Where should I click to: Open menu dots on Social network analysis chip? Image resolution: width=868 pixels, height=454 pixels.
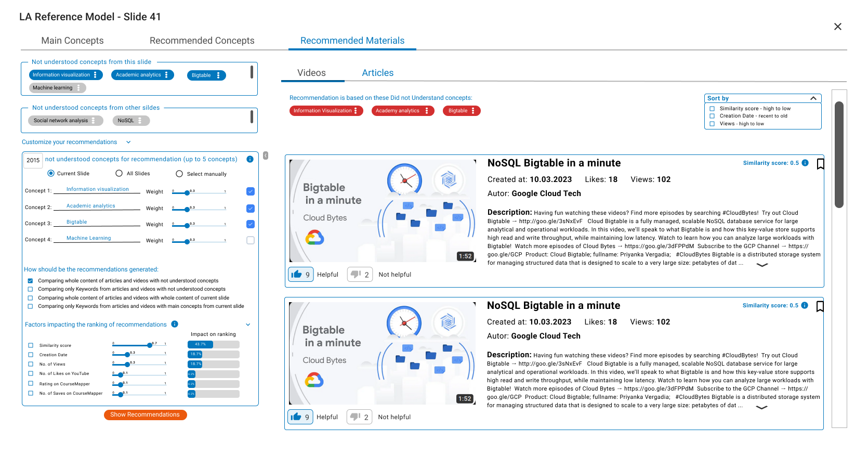click(94, 121)
